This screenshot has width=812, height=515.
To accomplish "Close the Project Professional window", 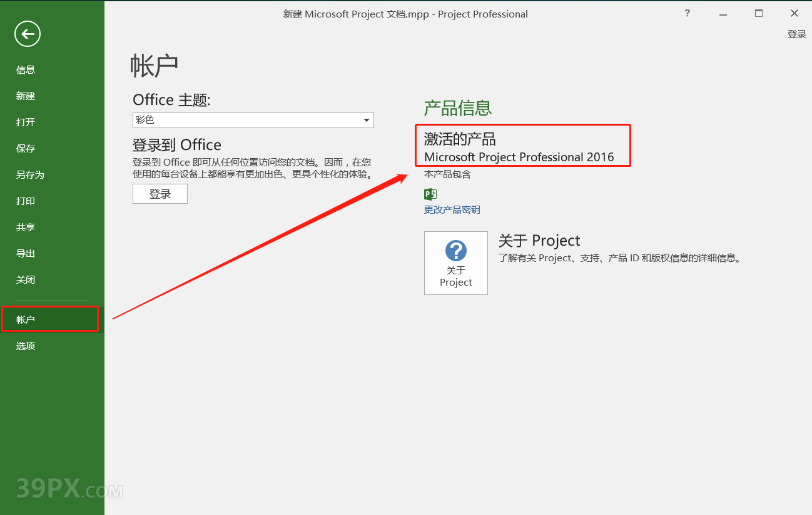I will pos(794,13).
